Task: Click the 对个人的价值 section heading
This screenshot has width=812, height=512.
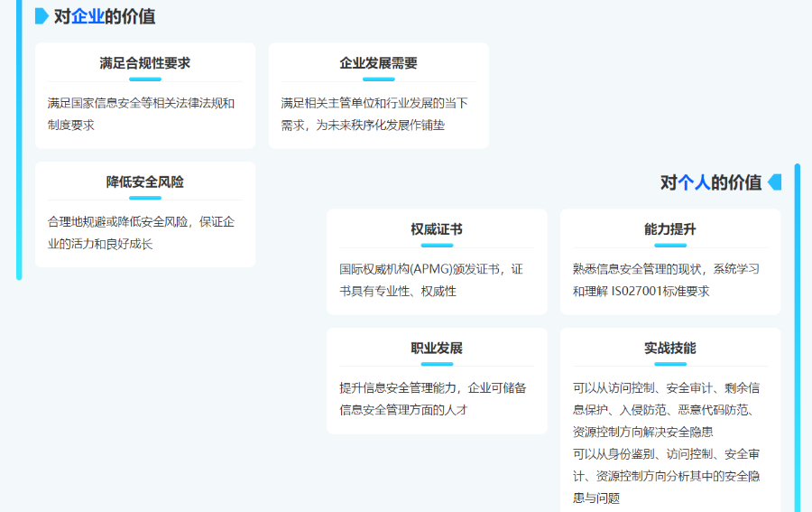Action: pyautogui.click(x=710, y=182)
